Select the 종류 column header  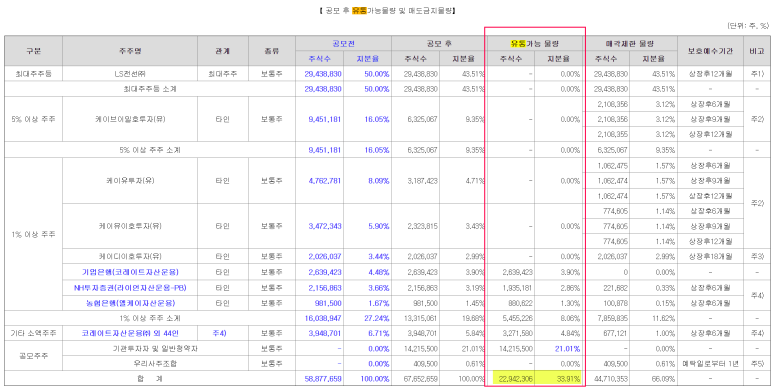pos(272,51)
